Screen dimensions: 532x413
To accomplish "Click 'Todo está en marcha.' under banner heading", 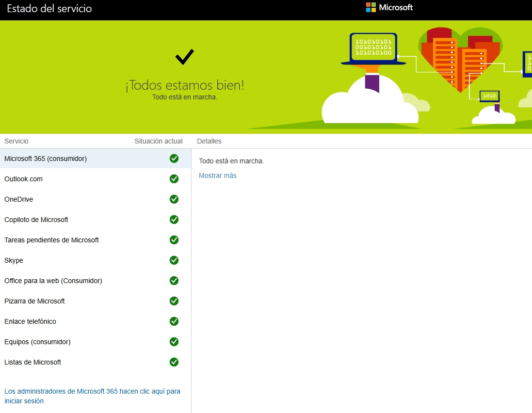I will click(185, 97).
